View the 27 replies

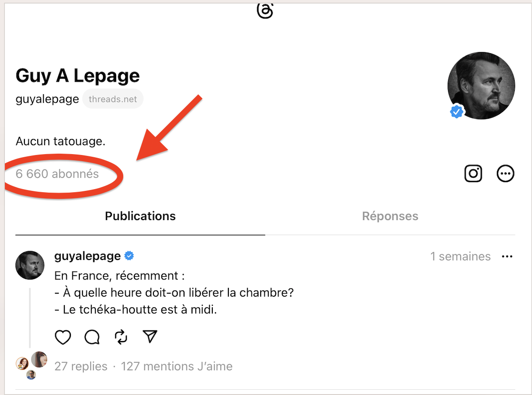coord(81,367)
